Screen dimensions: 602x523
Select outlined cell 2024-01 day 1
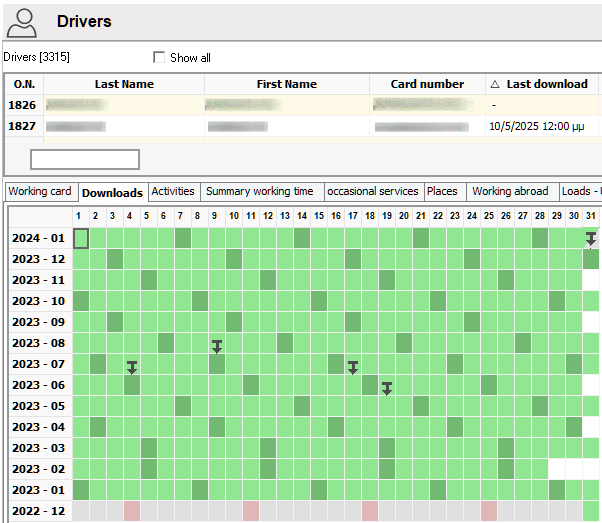(81, 238)
